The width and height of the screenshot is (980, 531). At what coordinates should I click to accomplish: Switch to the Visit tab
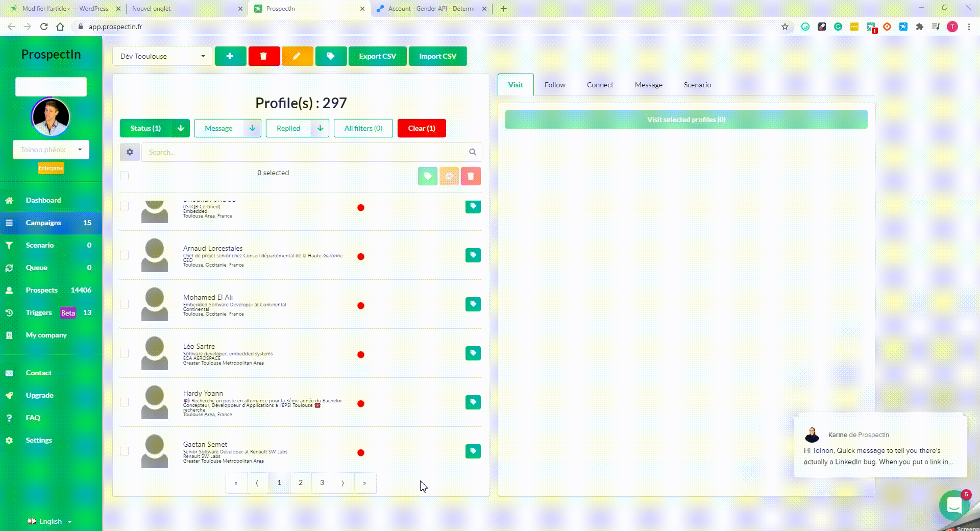click(x=516, y=85)
